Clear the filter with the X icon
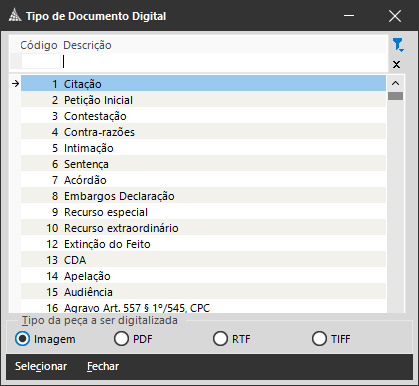The width and height of the screenshot is (419, 386). tap(396, 64)
